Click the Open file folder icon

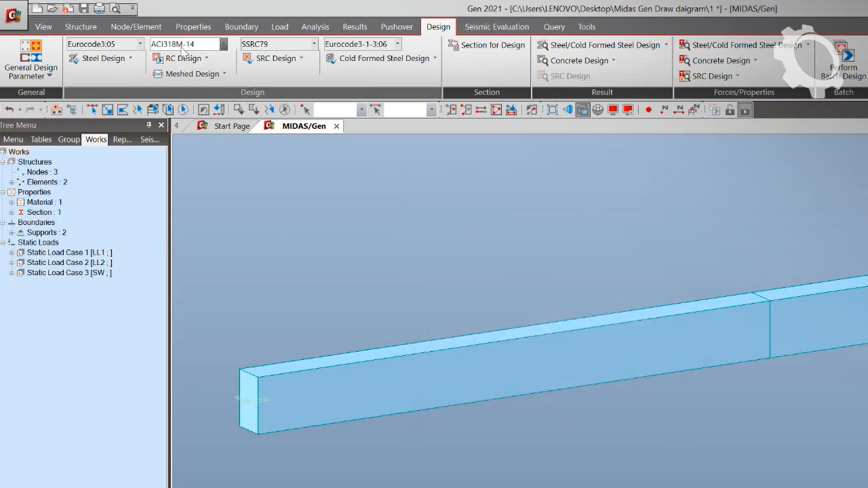click(52, 9)
